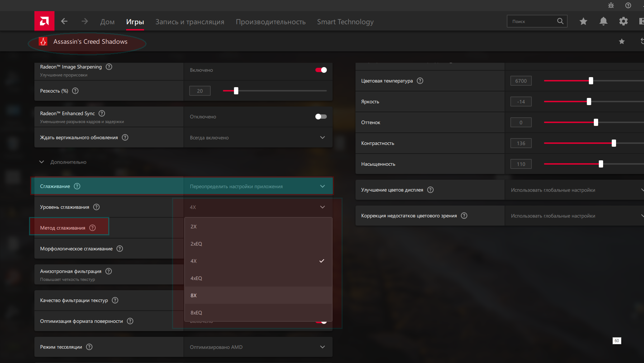Disable Radeon Image Sharpening toggle

(x=321, y=70)
